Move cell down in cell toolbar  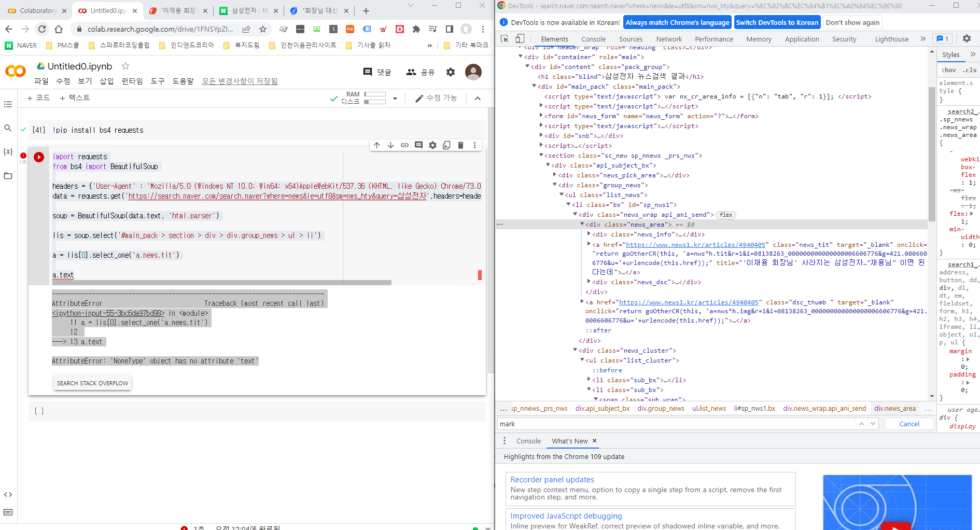tap(391, 145)
